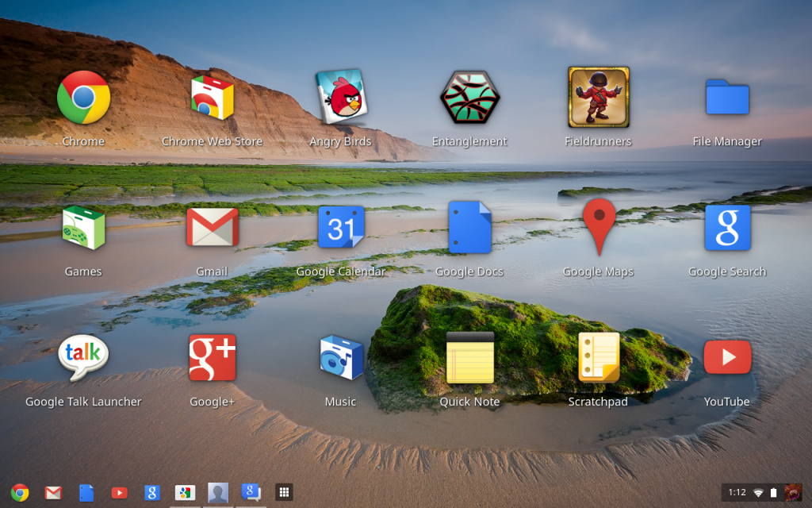Launch Angry Birds from the app grid
The width and height of the screenshot is (812, 508).
click(x=341, y=98)
